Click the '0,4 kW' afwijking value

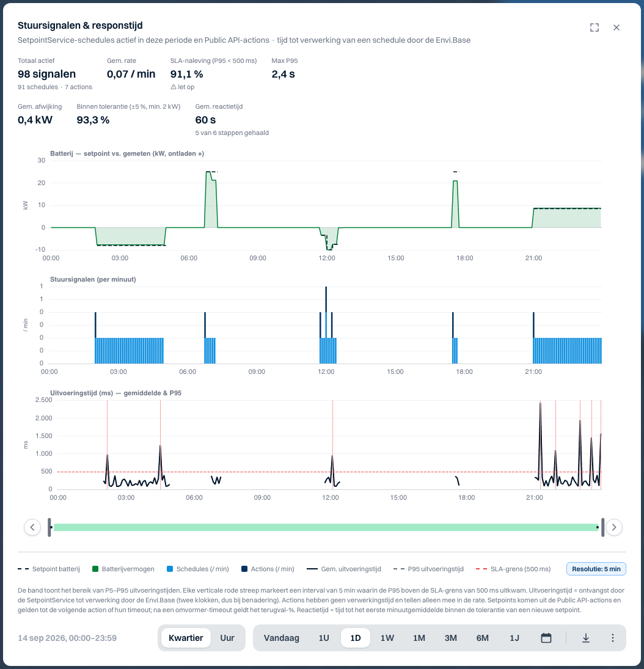pos(35,120)
